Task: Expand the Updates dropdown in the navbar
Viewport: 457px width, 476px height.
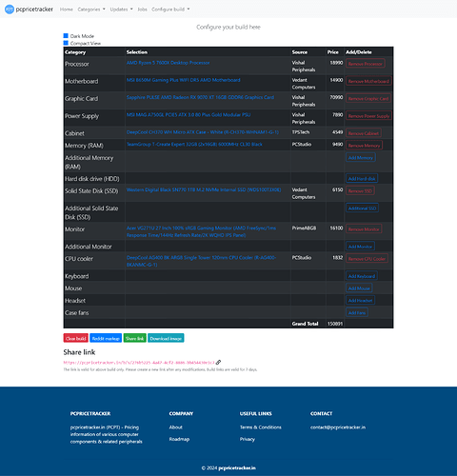Action: (121, 10)
